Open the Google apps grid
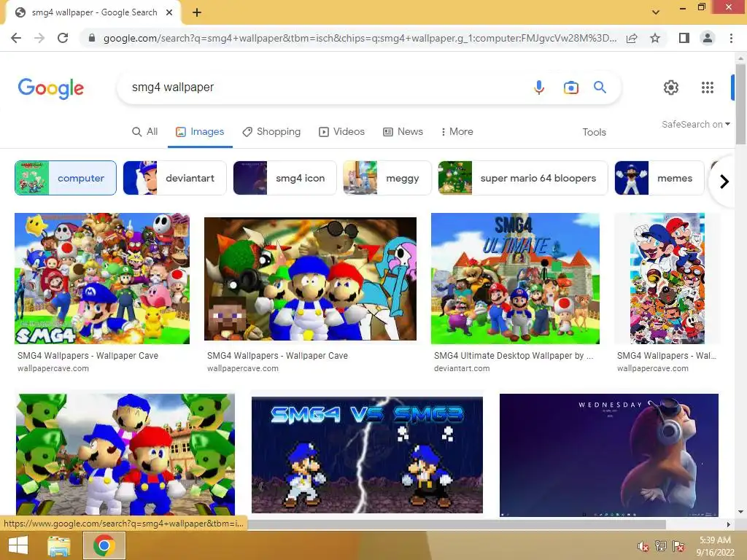 708,87
